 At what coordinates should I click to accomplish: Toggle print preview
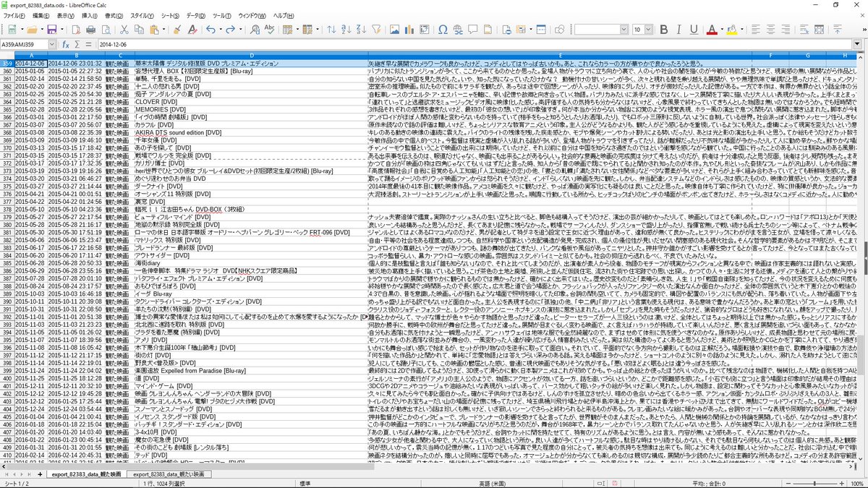tap(106, 30)
